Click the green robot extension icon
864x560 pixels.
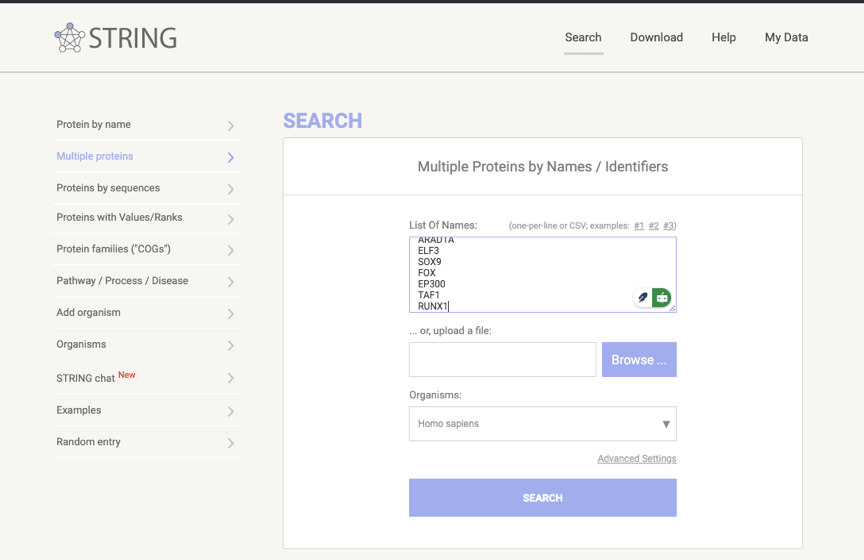[x=661, y=298]
